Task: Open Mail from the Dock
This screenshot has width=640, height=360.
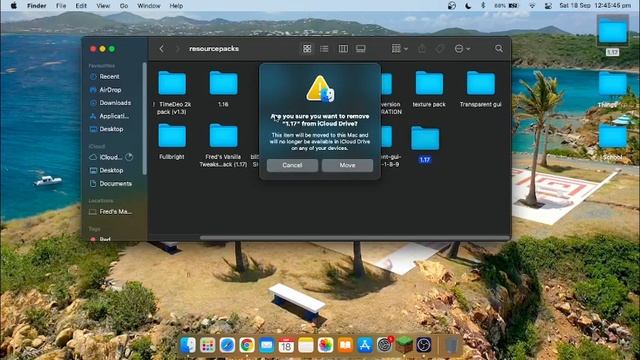Action: tap(267, 345)
